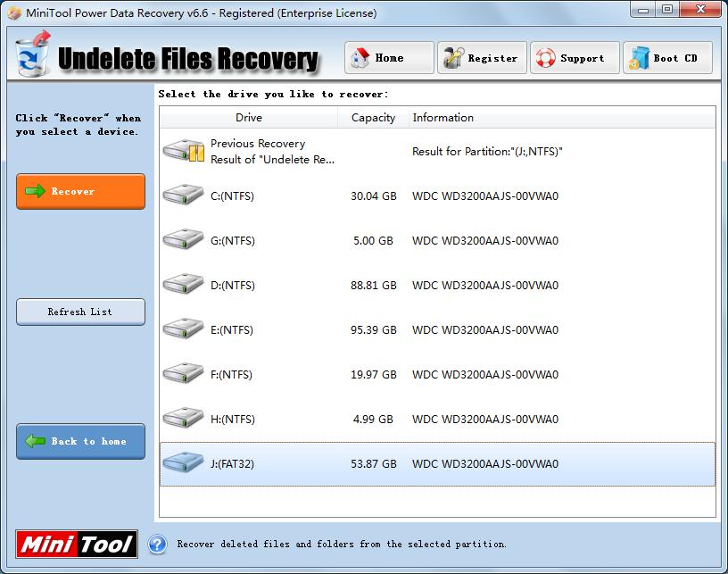Click the disc box icon in Boot CD
This screenshot has height=574, width=728.
click(639, 58)
